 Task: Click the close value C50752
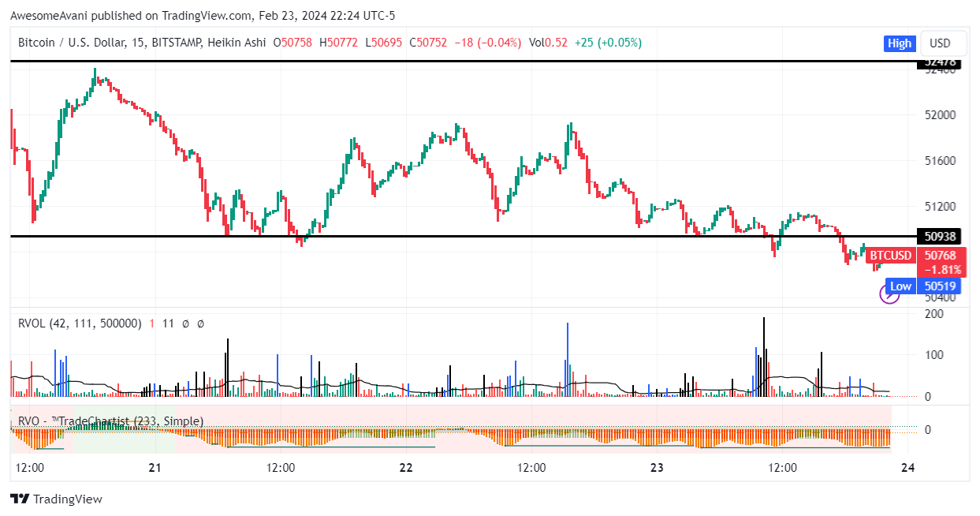(x=428, y=43)
